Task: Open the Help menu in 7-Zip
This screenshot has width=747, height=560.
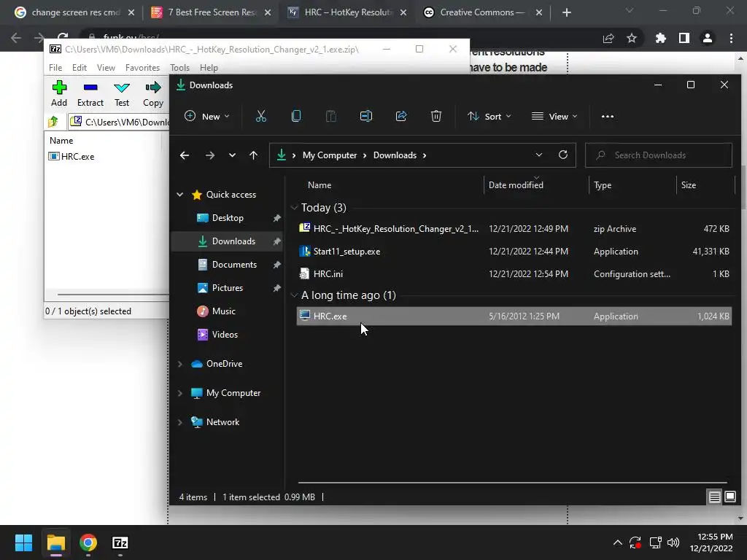Action: click(x=209, y=68)
